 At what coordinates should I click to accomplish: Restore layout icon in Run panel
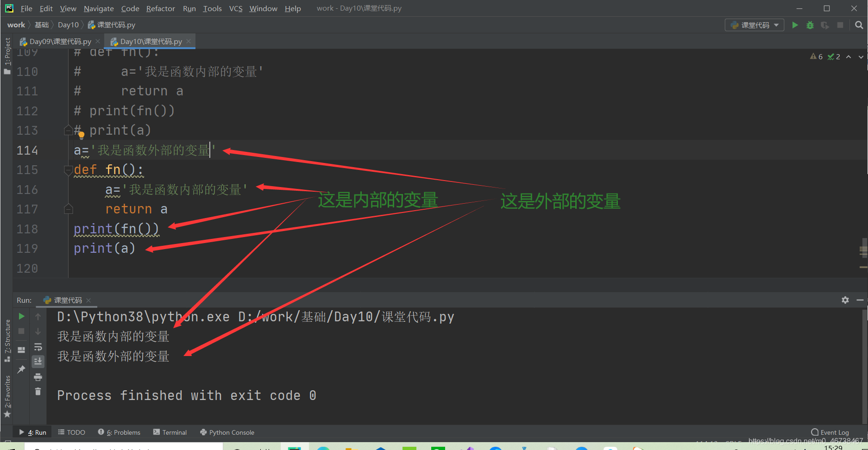[x=21, y=350]
